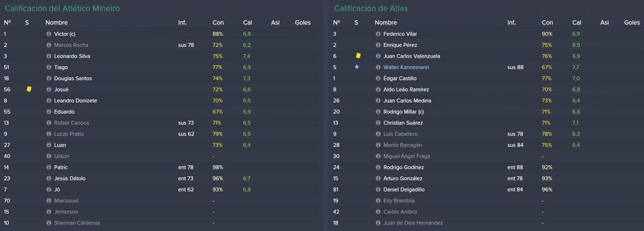Click info icon beside Jesús Dátolo
The height and width of the screenshot is (231, 644).
click(x=49, y=178)
